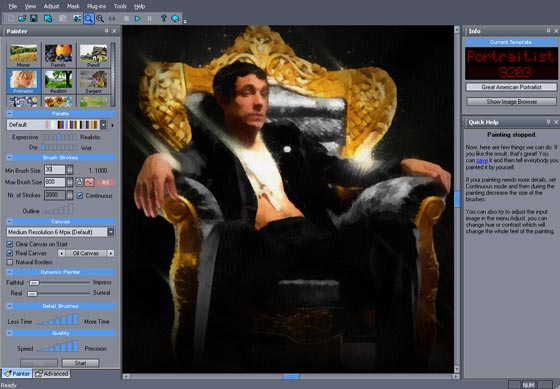
Task: Collapse the Canvas section
Action: click(10, 221)
